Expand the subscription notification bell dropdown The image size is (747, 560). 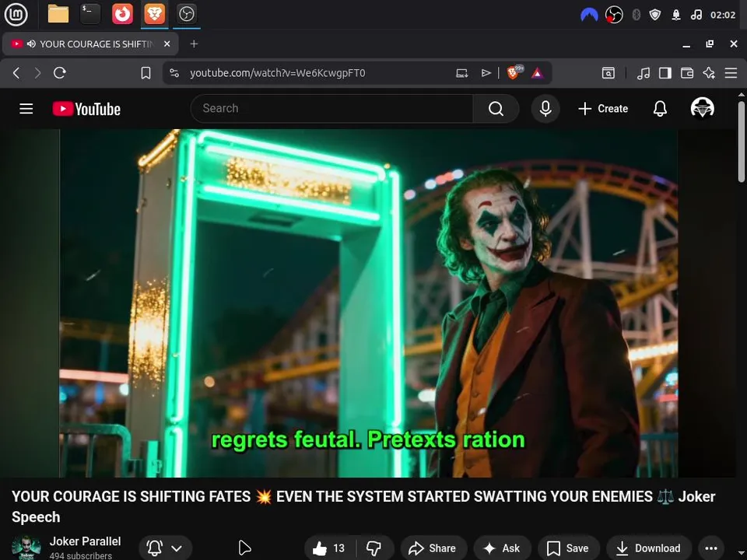(165, 548)
